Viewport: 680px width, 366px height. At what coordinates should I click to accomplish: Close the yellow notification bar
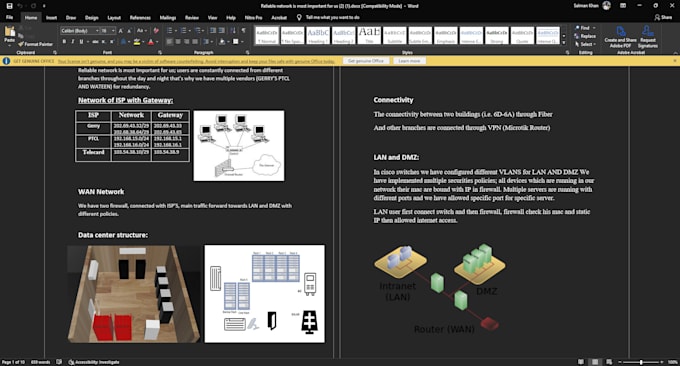(x=675, y=61)
